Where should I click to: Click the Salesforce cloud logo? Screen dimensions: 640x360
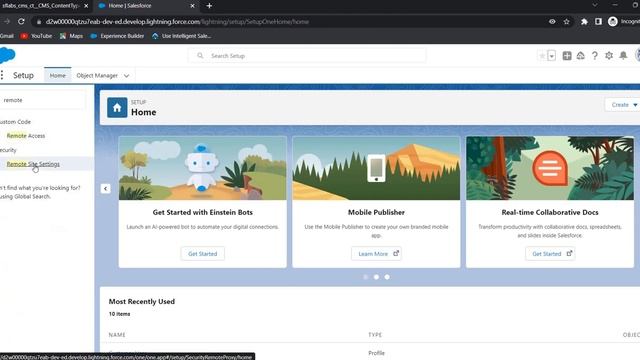7,55
